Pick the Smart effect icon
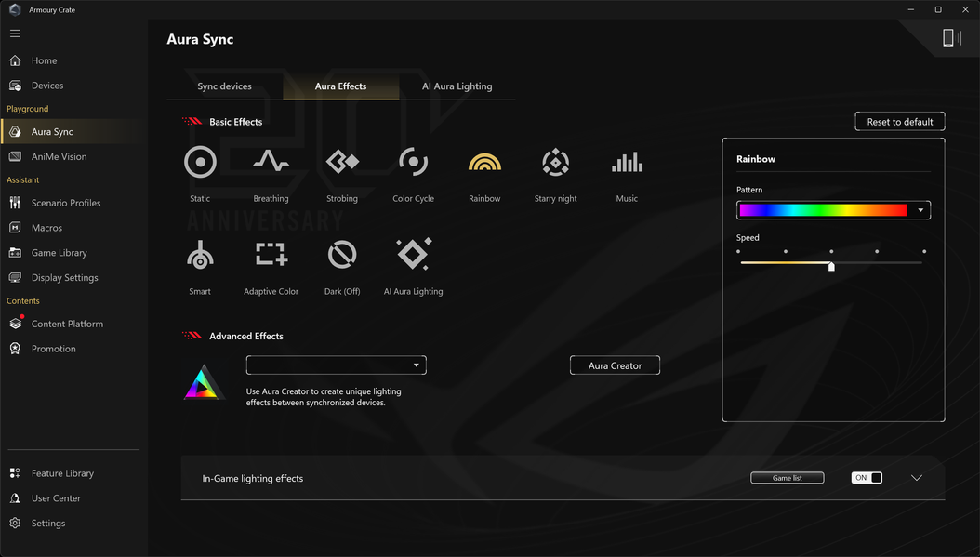This screenshot has width=980, height=557. 200,255
